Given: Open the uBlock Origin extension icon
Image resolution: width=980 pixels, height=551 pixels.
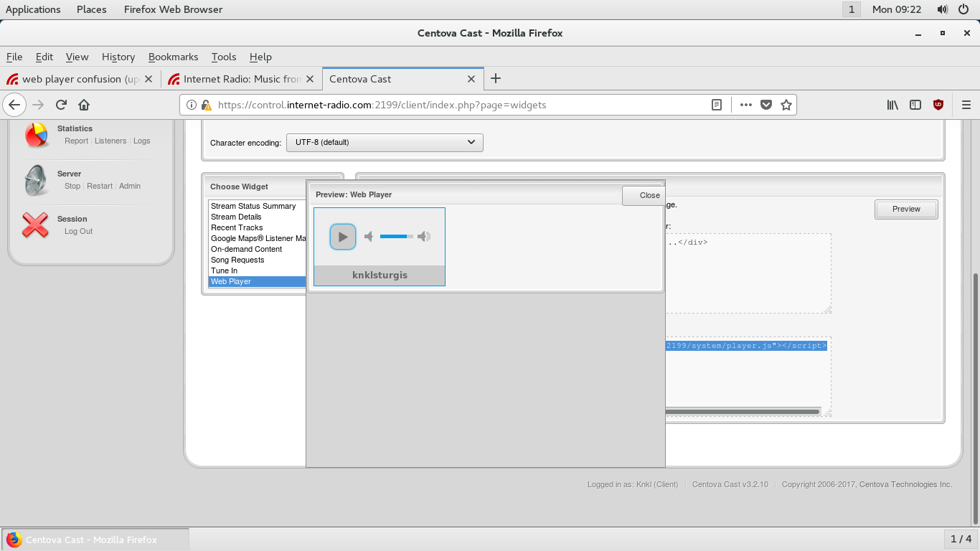Looking at the screenshot, I should [x=938, y=105].
